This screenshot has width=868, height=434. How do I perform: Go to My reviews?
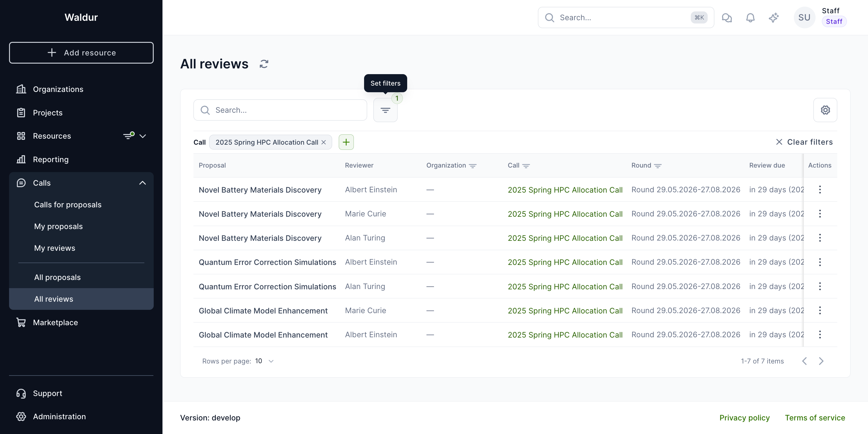(81, 248)
